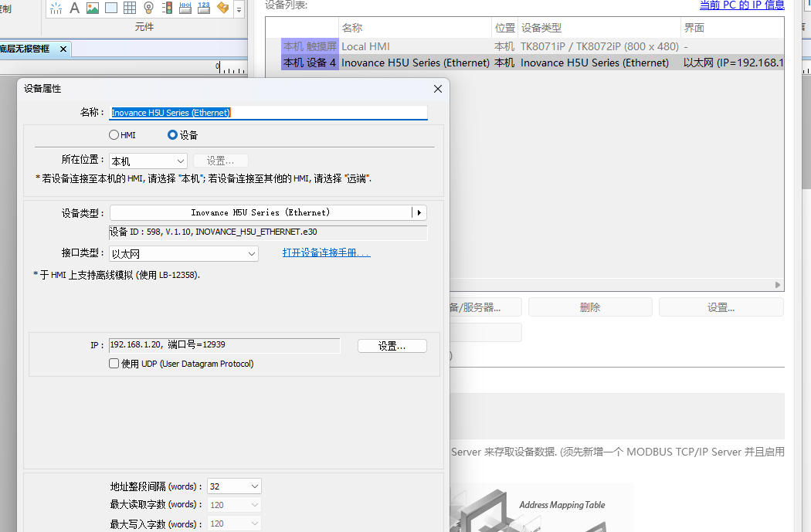Select the 设备 radio button
This screenshot has width=811, height=532.
(173, 135)
